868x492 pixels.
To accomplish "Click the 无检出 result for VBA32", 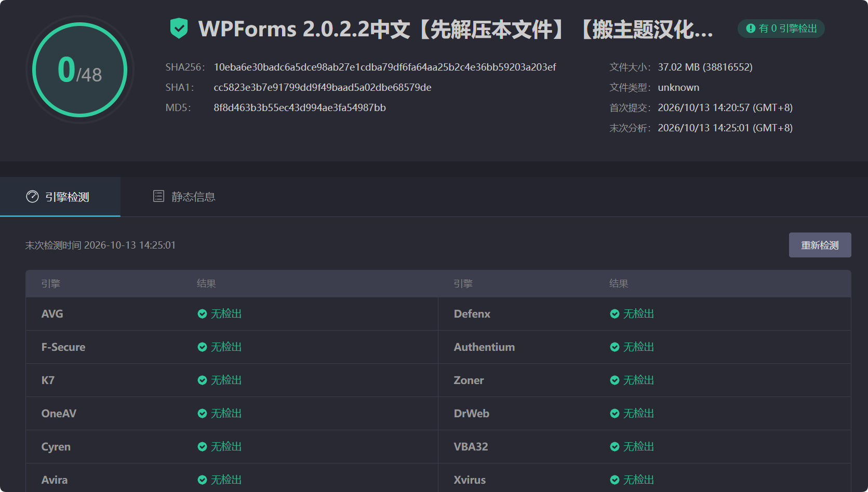I will (638, 447).
